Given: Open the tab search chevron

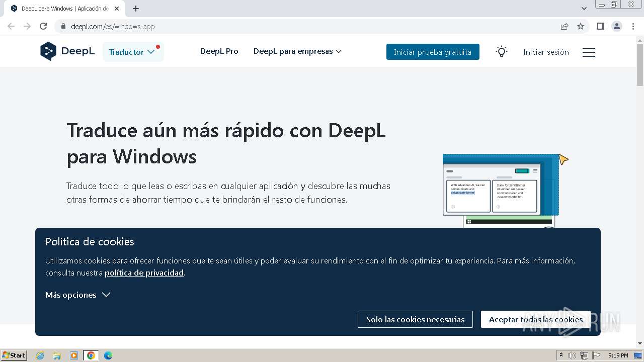Looking at the screenshot, I should [x=584, y=9].
